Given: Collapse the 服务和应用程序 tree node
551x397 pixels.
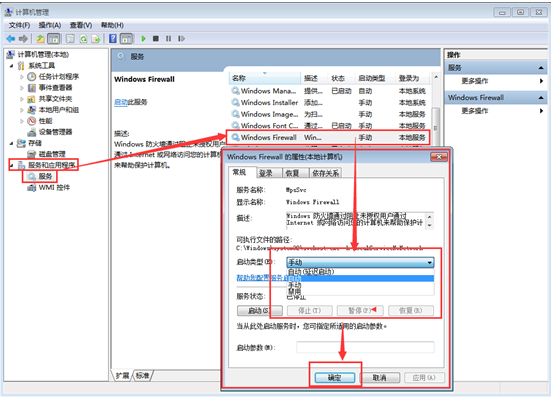Looking at the screenshot, I should tap(12, 165).
